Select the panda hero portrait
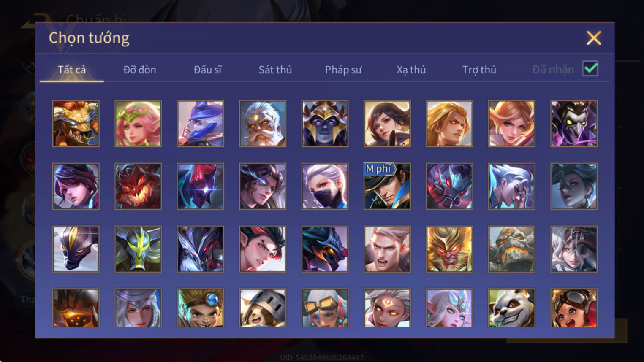The image size is (644, 362). (511, 308)
